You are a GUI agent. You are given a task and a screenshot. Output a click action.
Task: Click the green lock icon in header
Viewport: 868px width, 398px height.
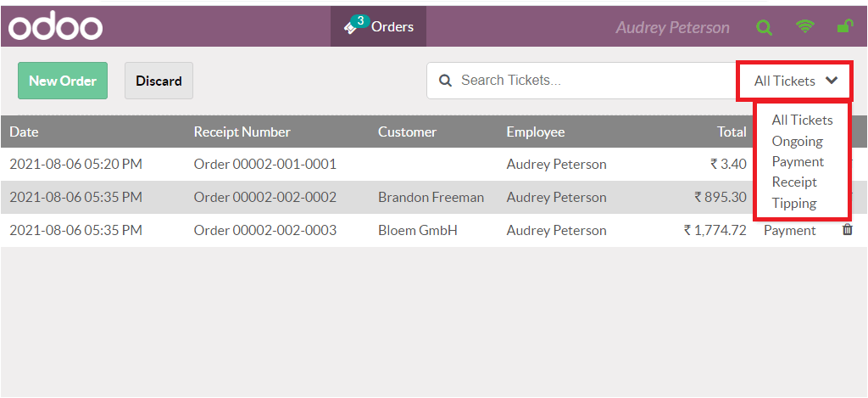844,27
